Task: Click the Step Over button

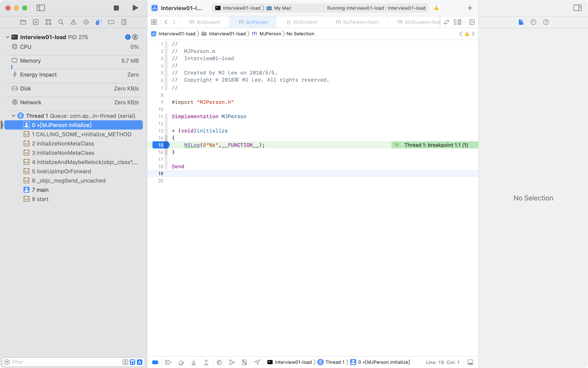Action: point(181,362)
